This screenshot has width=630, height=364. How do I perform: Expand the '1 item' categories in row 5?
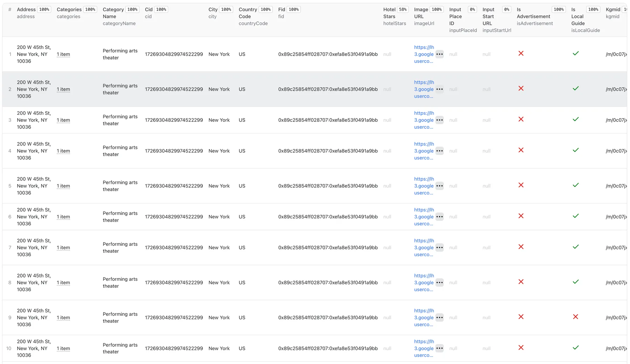click(x=63, y=186)
